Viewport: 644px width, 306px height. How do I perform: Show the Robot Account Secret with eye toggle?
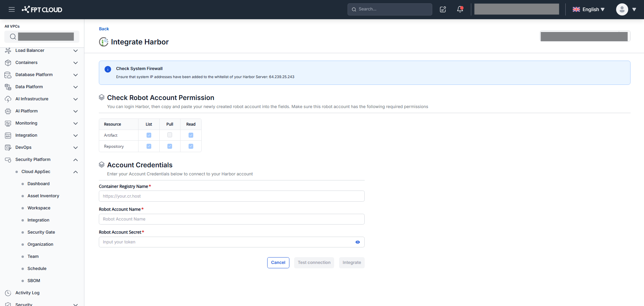coord(358,242)
